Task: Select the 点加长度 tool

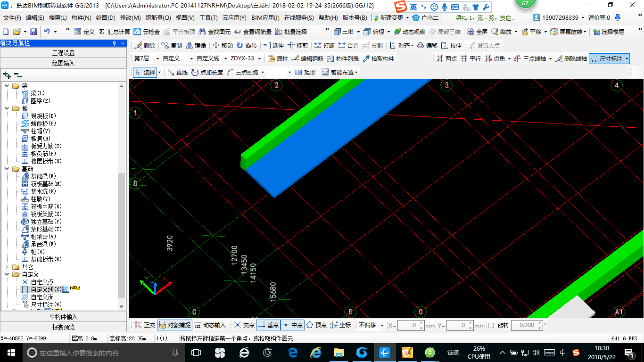Action: tap(207, 72)
